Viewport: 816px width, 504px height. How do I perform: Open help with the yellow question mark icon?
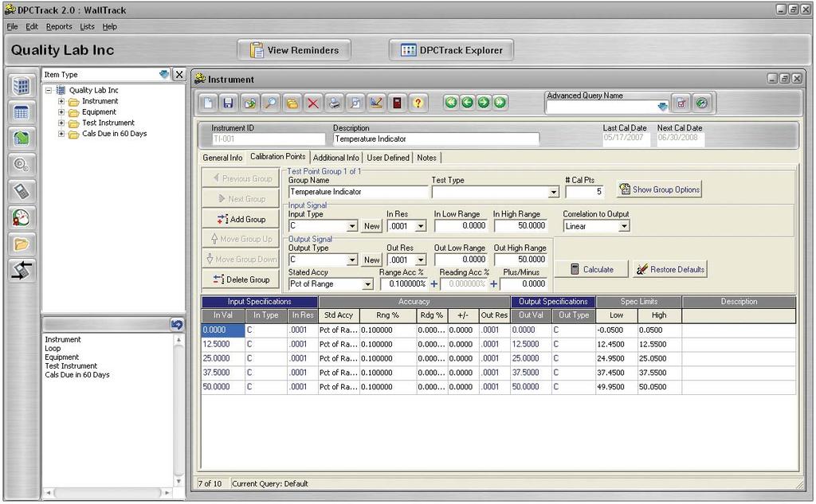tap(418, 103)
